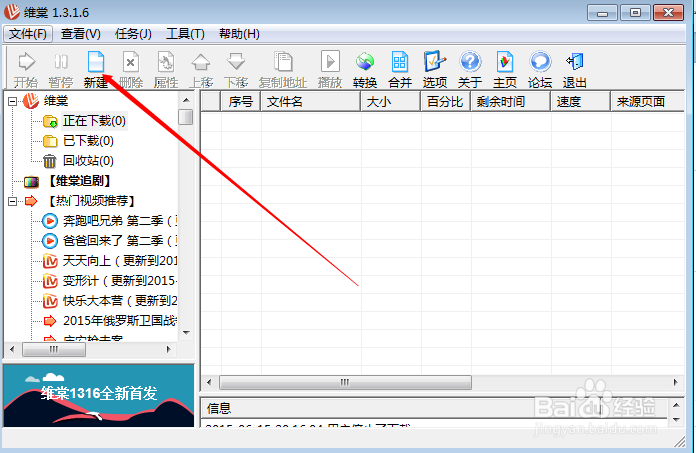Screen dimensions: 696x453
Task: Click the 下移 (Move down) icon
Action: pos(236,70)
